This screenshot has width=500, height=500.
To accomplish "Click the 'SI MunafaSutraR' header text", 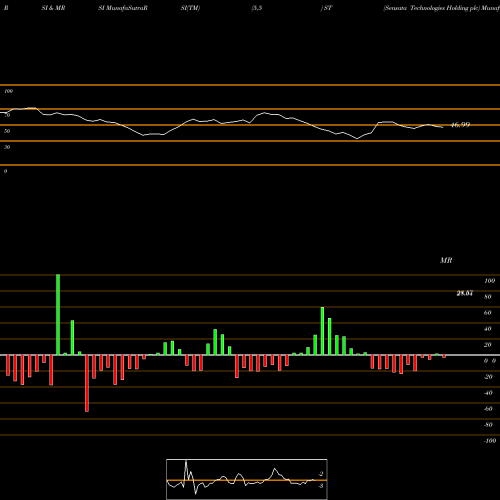I will (x=123, y=8).
